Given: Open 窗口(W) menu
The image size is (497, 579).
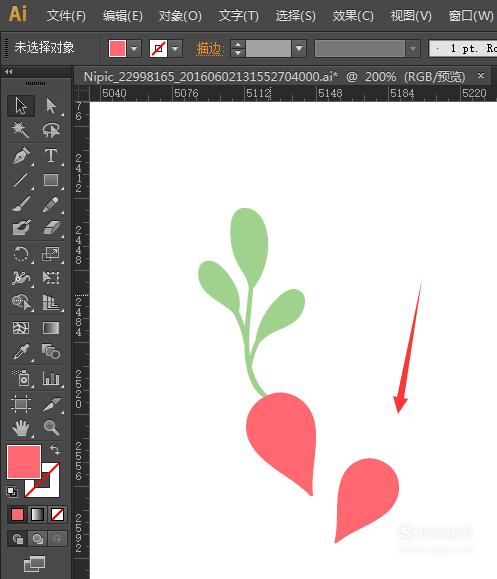Looking at the screenshot, I should (471, 16).
